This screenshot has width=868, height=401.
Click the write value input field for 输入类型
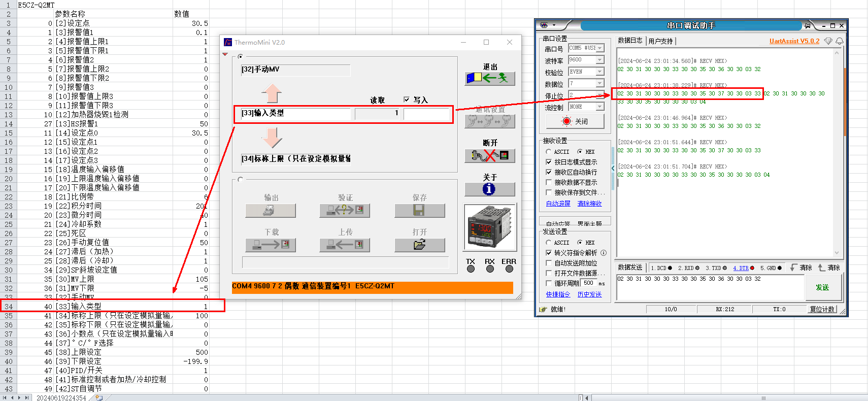point(426,113)
